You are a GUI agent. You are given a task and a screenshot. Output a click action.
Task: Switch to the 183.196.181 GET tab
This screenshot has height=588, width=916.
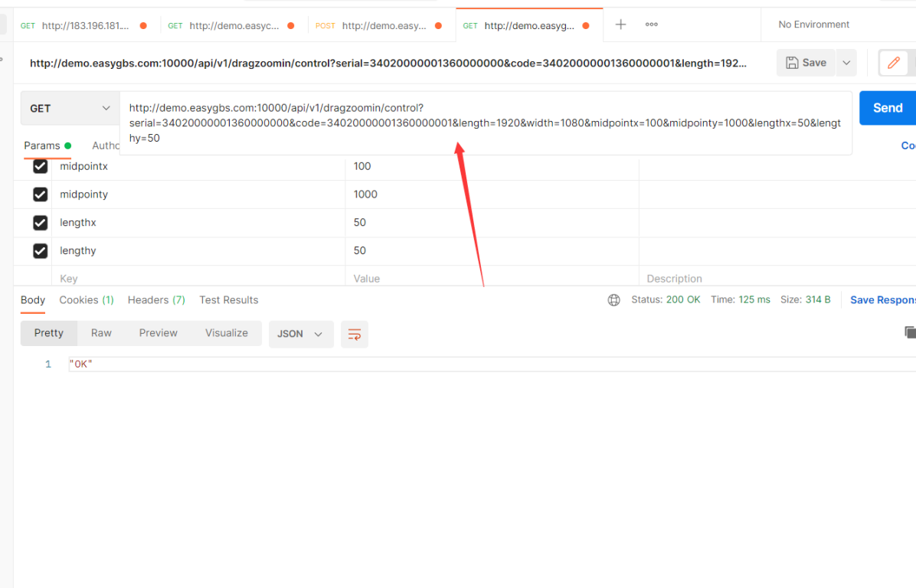click(x=85, y=26)
